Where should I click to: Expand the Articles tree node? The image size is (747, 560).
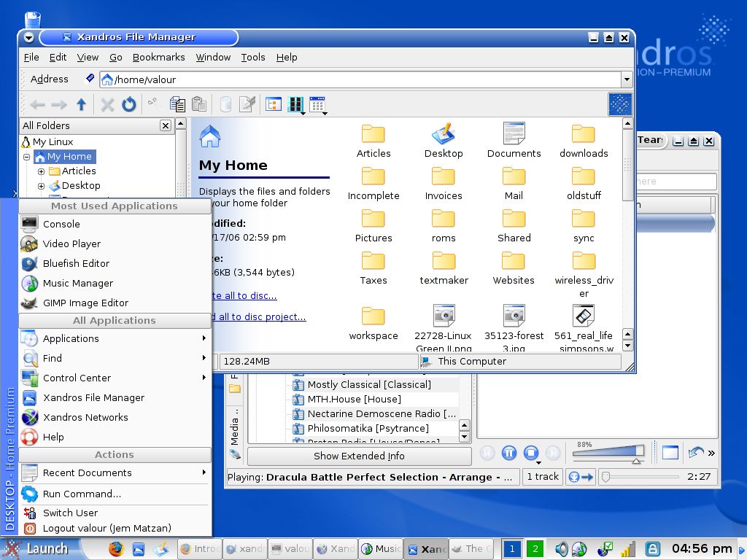point(41,171)
